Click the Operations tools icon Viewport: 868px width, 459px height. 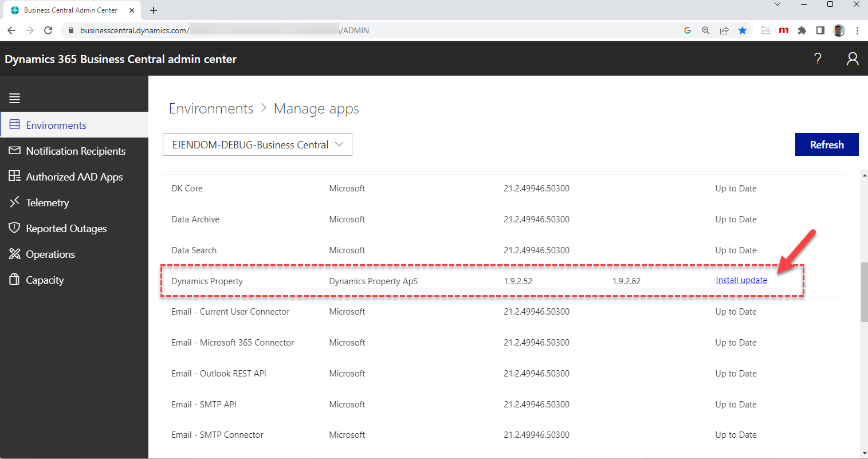pos(14,253)
